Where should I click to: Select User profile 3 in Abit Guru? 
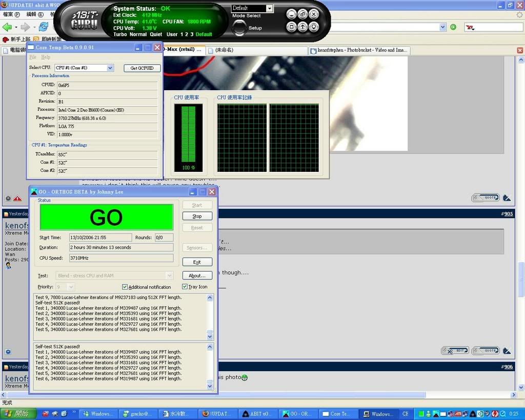(192, 34)
